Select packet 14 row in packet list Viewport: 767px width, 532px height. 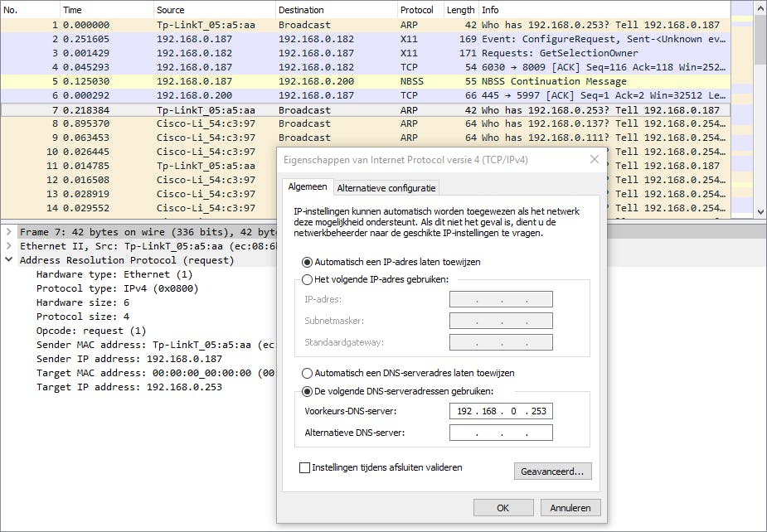pyautogui.click(x=138, y=208)
